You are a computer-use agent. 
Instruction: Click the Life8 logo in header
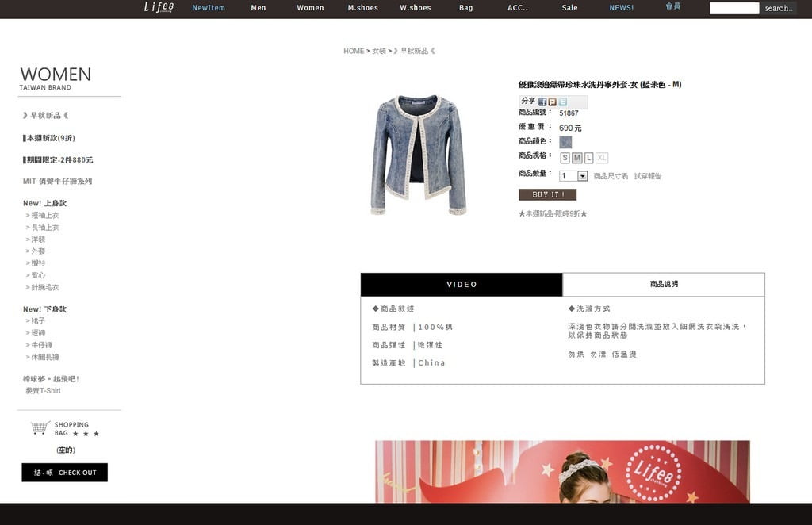[x=159, y=7]
